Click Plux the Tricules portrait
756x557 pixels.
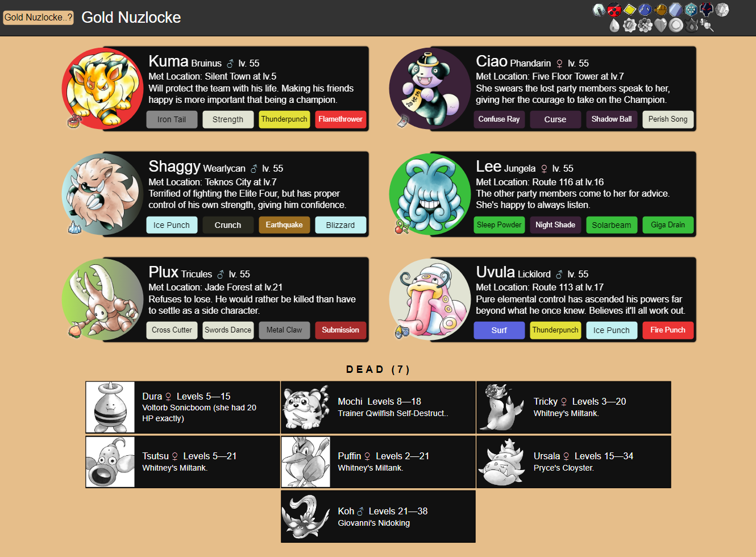pos(103,300)
